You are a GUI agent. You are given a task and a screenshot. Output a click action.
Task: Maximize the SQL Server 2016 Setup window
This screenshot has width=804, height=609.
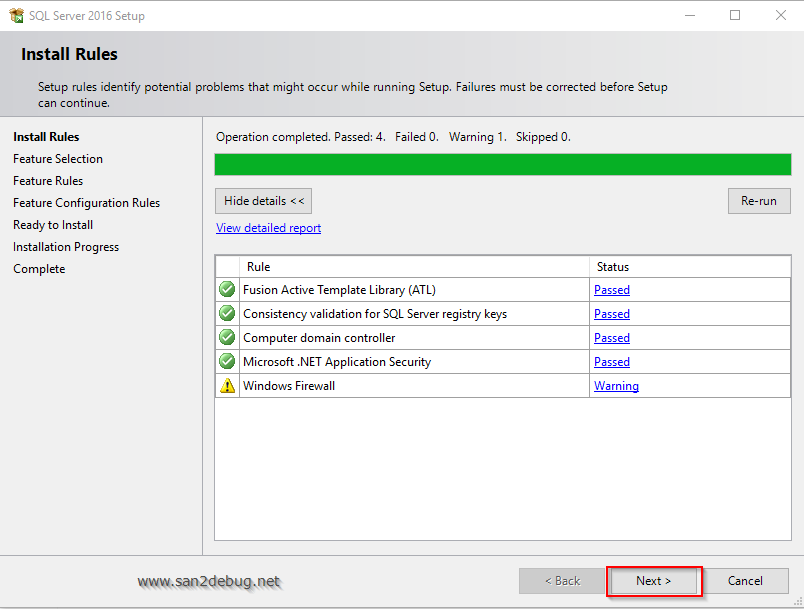click(735, 15)
